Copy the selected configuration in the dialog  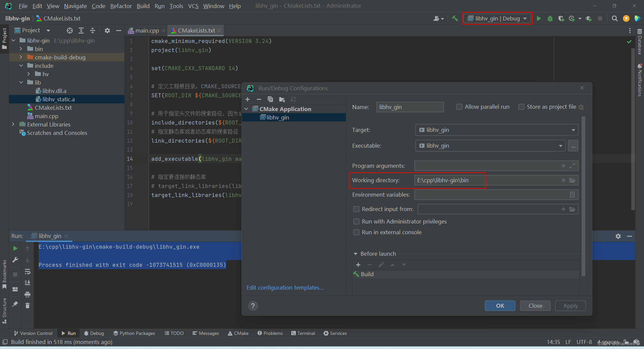270,99
